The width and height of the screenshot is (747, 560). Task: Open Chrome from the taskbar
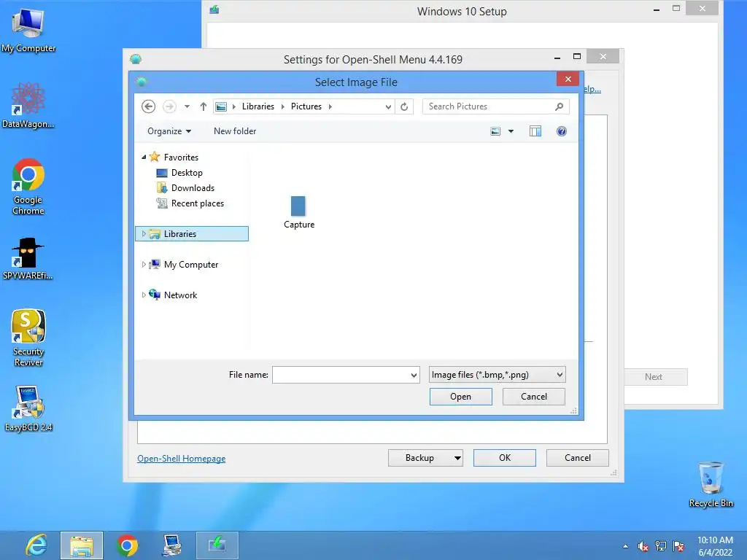(x=127, y=545)
